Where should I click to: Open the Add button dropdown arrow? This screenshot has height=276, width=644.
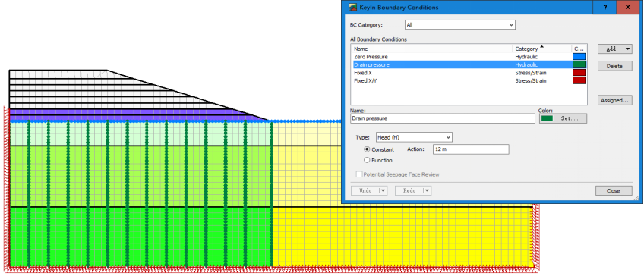tap(627, 49)
